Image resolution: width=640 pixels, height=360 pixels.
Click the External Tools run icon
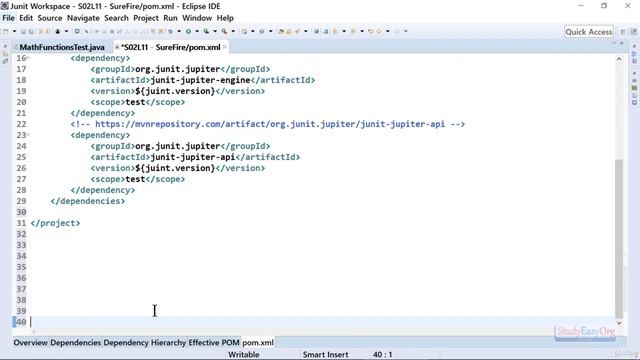pyautogui.click(x=224, y=31)
